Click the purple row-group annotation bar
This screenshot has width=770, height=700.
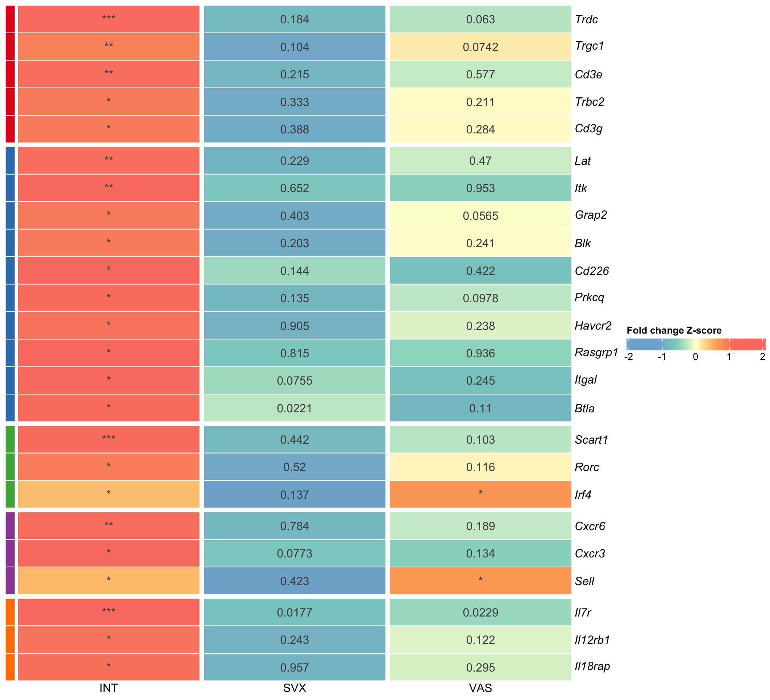[x=10, y=553]
